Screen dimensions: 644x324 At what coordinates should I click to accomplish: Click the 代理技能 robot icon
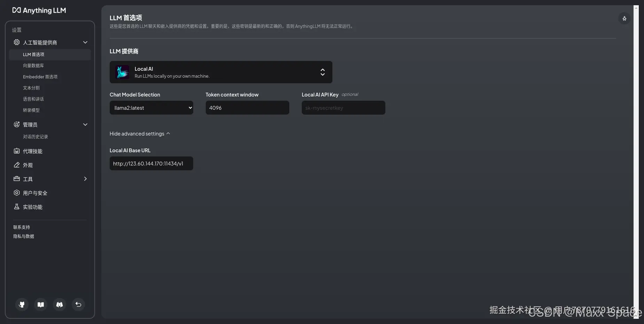pos(17,151)
